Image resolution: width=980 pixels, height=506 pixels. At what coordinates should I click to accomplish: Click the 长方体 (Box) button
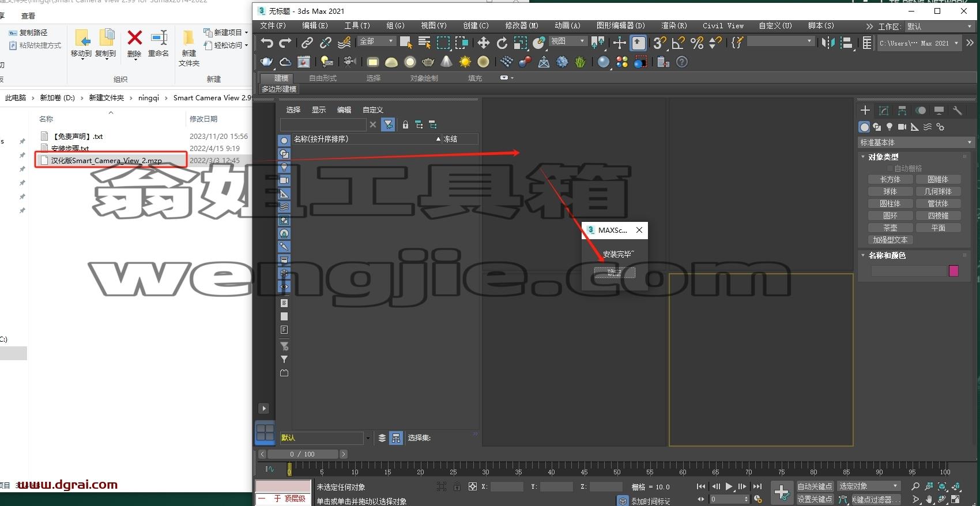pyautogui.click(x=890, y=179)
